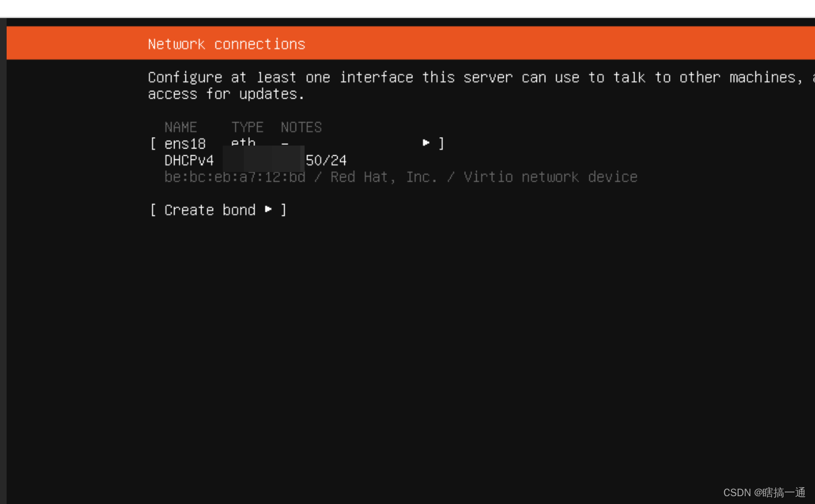Click the Network connections header banner
815x504 pixels.
[x=226, y=43]
